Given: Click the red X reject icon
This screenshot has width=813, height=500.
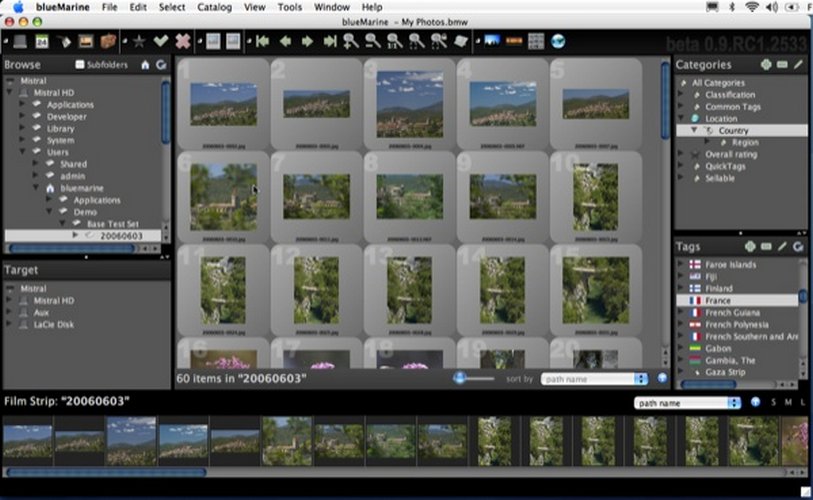Looking at the screenshot, I should pos(182,41).
